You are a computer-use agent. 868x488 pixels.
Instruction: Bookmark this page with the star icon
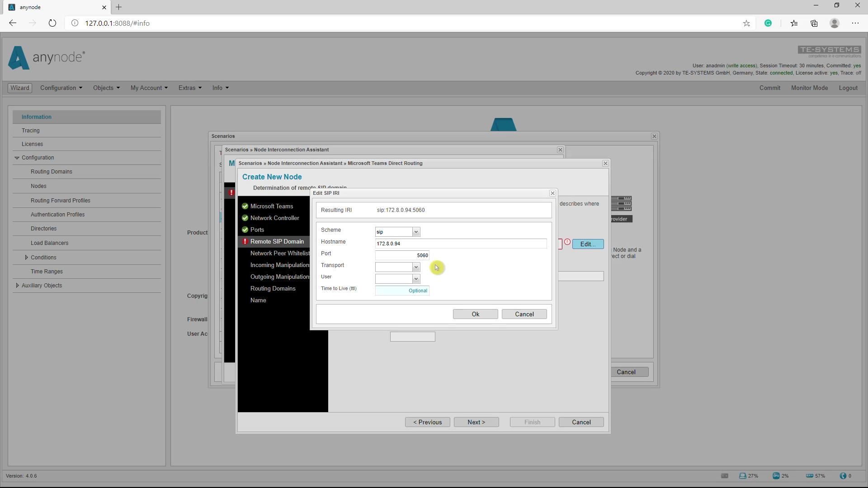pos(746,23)
